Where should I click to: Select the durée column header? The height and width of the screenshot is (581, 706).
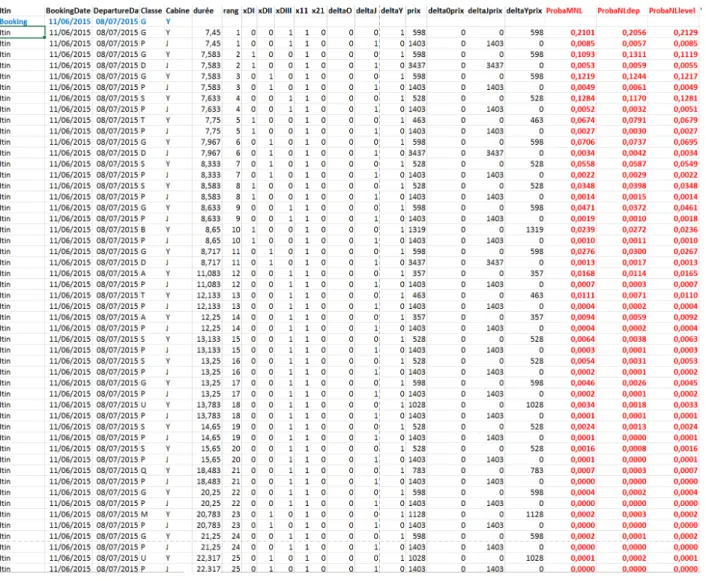pyautogui.click(x=204, y=10)
